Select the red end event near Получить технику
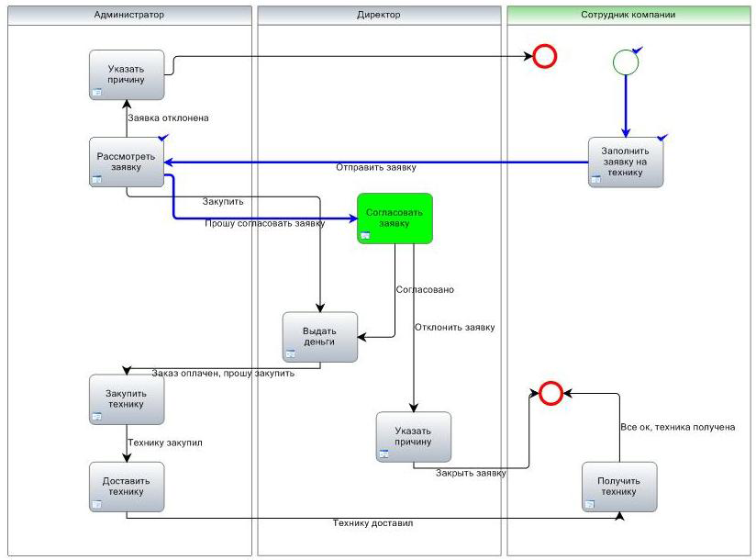The height and width of the screenshot is (560, 756). pyautogui.click(x=550, y=394)
